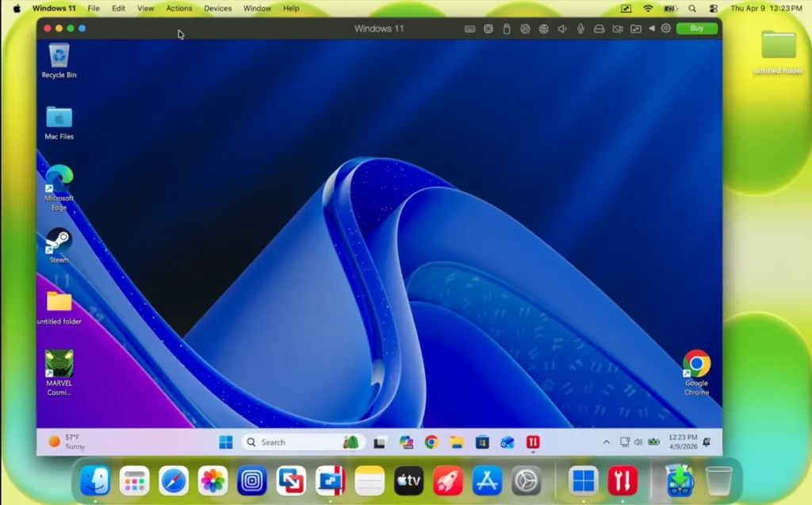The width and height of the screenshot is (812, 505).
Task: Click the shared folder icon in toolbar
Action: click(636, 29)
